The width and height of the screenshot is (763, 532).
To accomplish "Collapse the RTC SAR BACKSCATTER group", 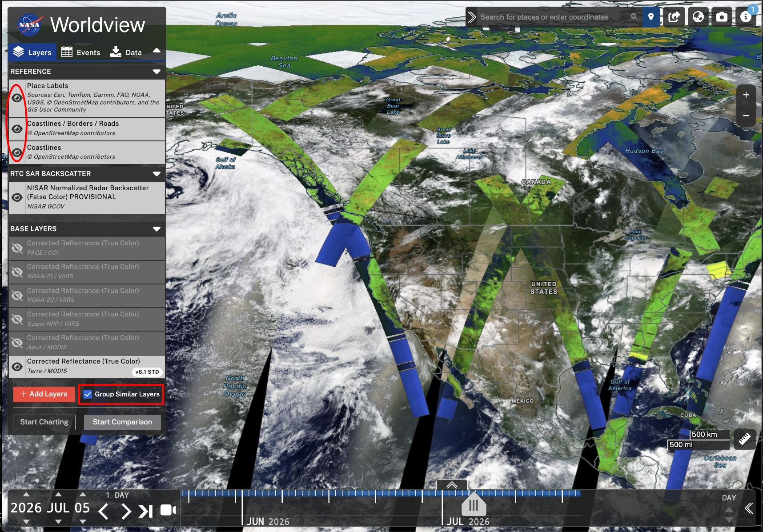I will point(157,174).
